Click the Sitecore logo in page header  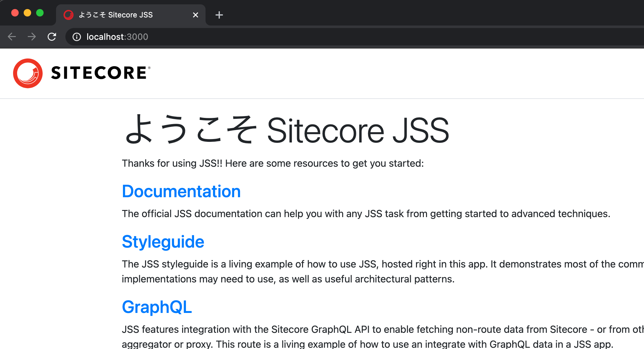(82, 73)
